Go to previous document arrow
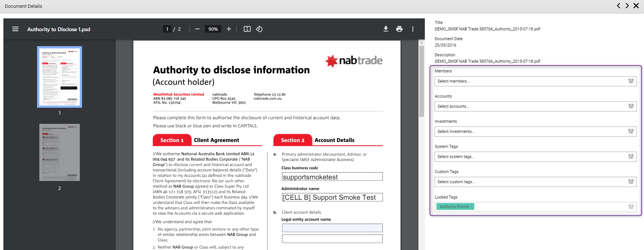This screenshot has width=644, height=250. pyautogui.click(x=619, y=6)
